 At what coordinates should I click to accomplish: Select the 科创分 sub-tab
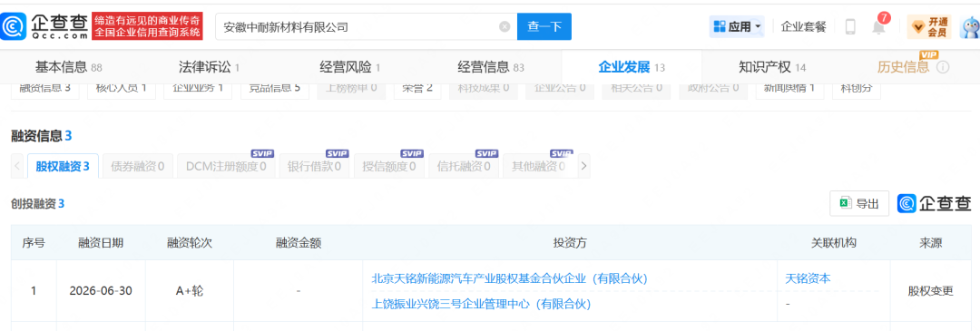(x=857, y=88)
